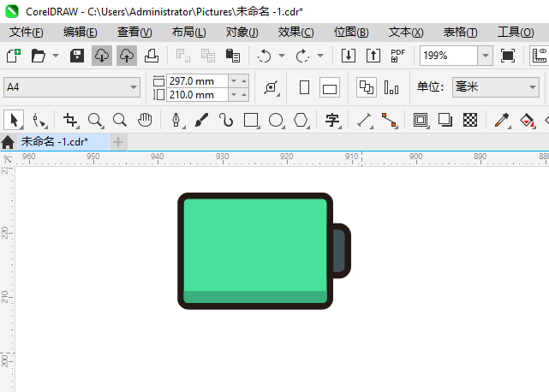This screenshot has width=549, height=392.
Task: Add a new document tab with plus
Action: point(118,142)
